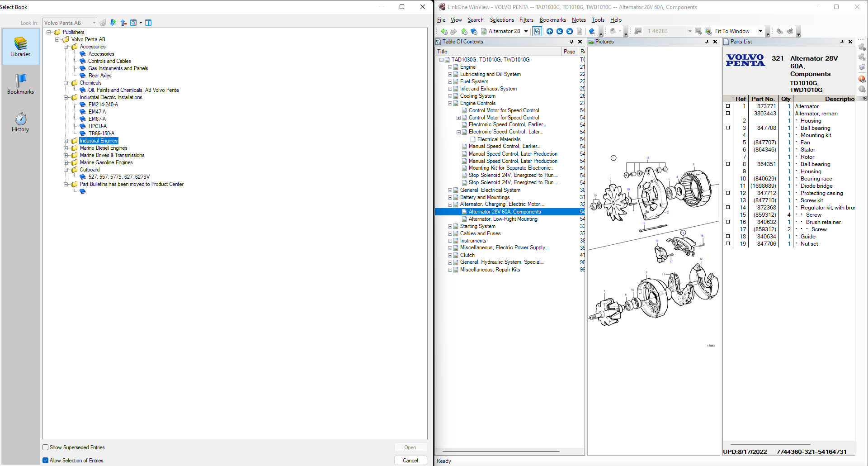Screen dimensions: 868x466
Task: Open the blue shopping cart view icon
Action: click(862, 67)
